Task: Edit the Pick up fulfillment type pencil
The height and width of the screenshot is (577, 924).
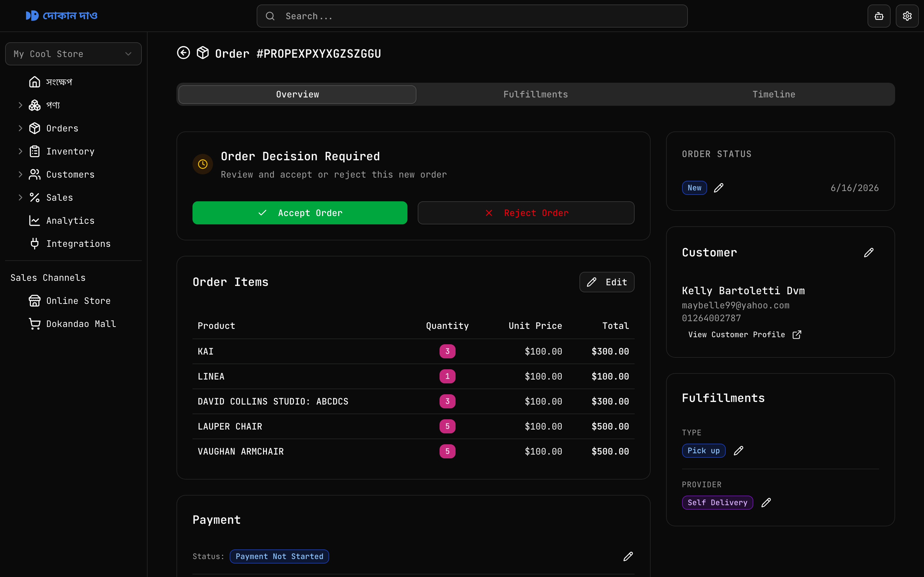Action: [739, 451]
